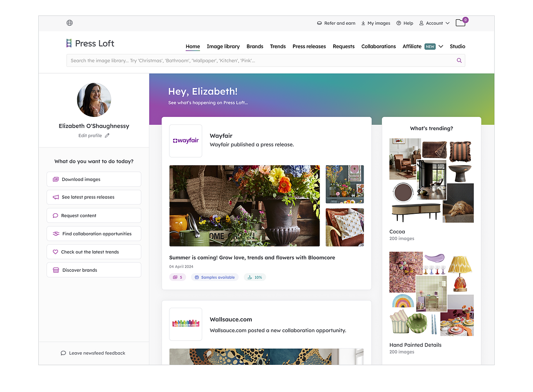Go to the Press releases tab
Viewport: 533px width, 392px height.
pos(309,46)
